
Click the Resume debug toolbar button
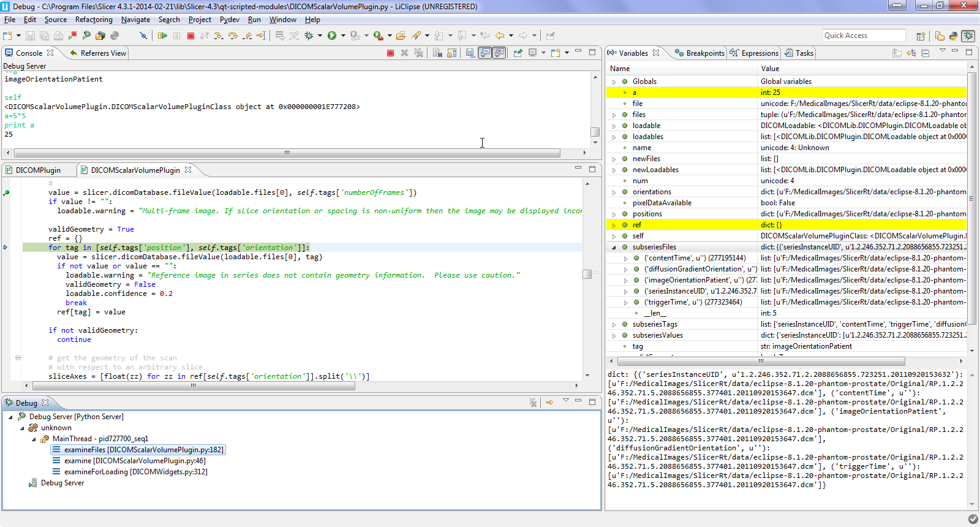pos(162,36)
